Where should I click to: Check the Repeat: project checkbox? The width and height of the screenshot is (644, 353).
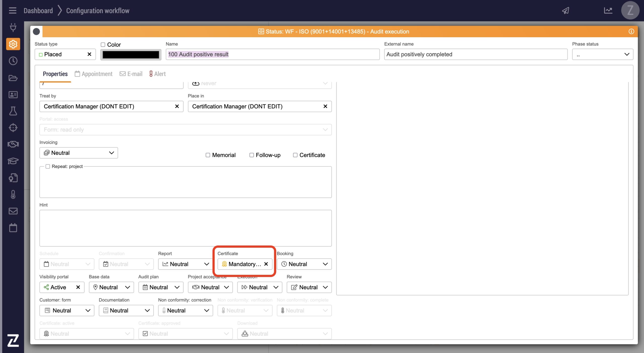pos(48,166)
